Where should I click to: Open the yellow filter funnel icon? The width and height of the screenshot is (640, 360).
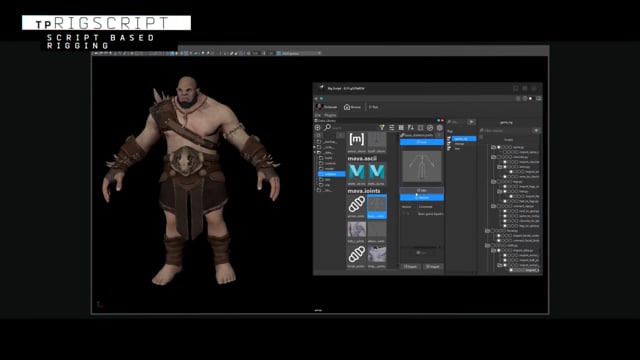coord(382,128)
